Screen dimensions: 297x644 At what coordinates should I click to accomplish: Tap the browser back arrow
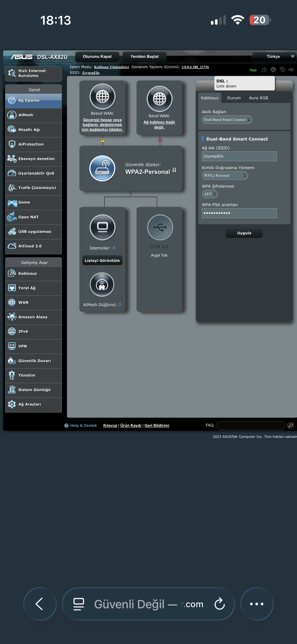click(x=40, y=604)
